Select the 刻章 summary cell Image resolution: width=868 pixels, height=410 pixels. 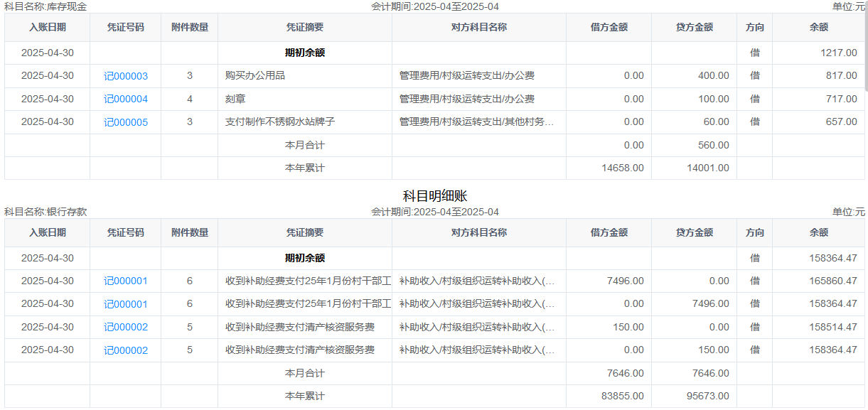coord(235,99)
